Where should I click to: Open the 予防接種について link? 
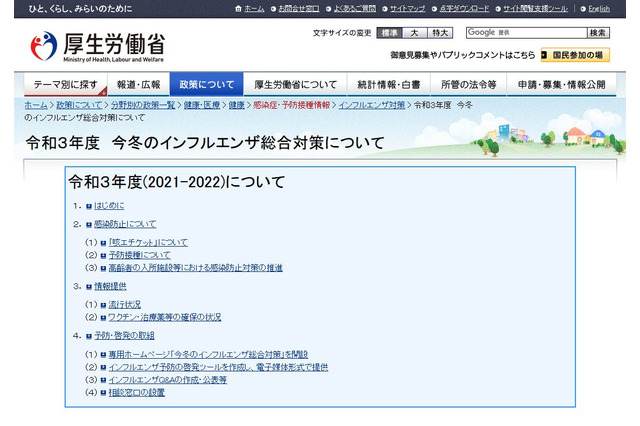pyautogui.click(x=140, y=256)
